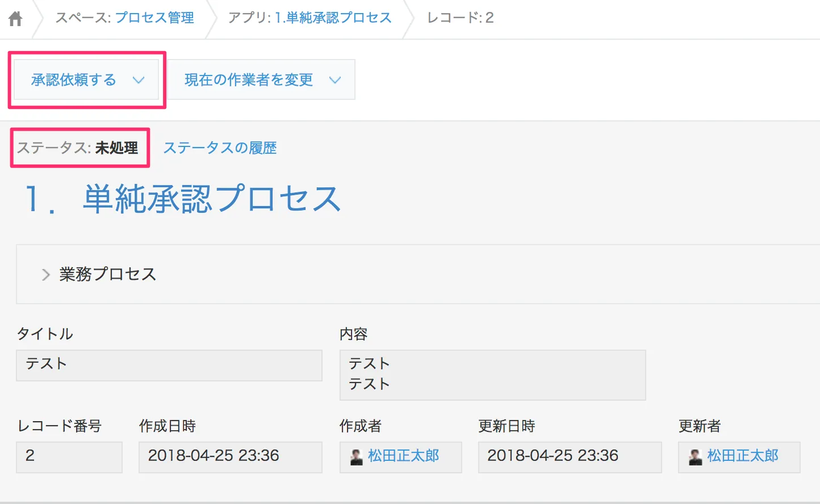Click the 1. 単純承認プロセス heading
Viewport: 820px width, 504px height.
pos(182,199)
